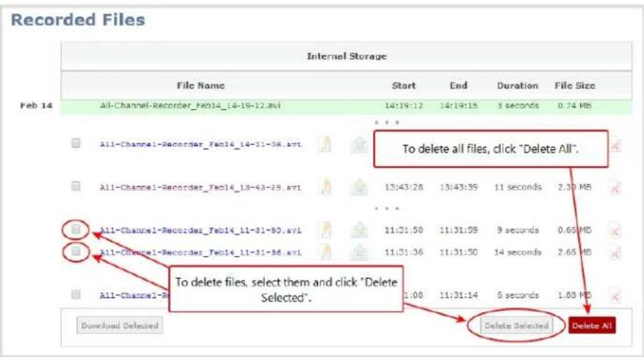
Task: Click the End column header
Action: (458, 86)
